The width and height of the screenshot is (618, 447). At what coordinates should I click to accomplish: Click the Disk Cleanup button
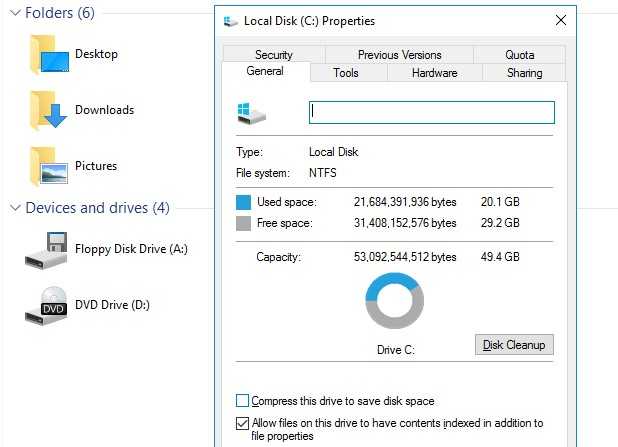tap(514, 345)
